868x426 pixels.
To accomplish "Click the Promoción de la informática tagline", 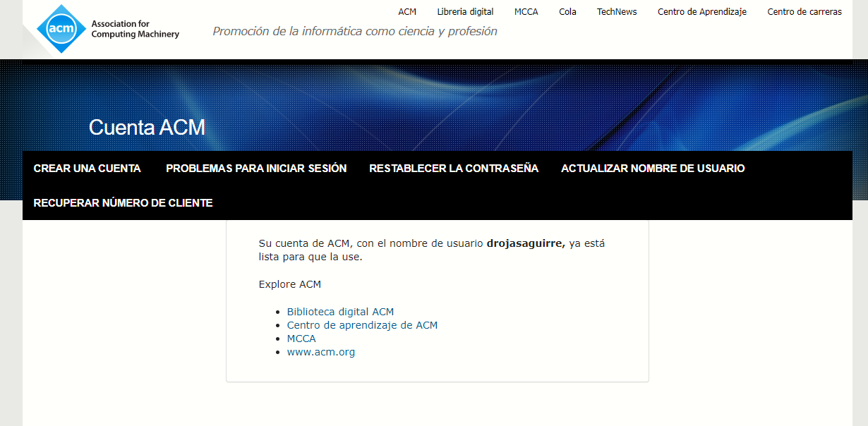I will click(355, 31).
